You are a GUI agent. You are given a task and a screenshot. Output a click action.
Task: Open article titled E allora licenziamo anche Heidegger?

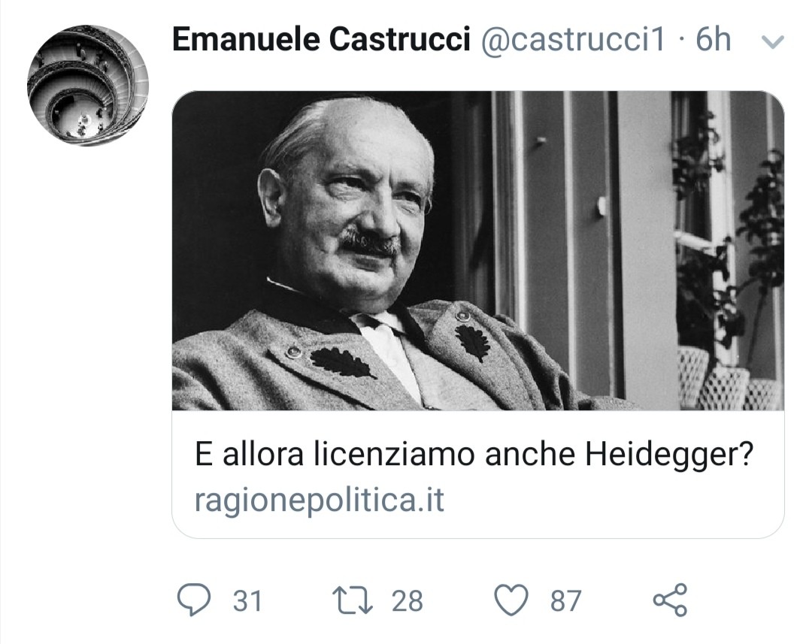(474, 454)
